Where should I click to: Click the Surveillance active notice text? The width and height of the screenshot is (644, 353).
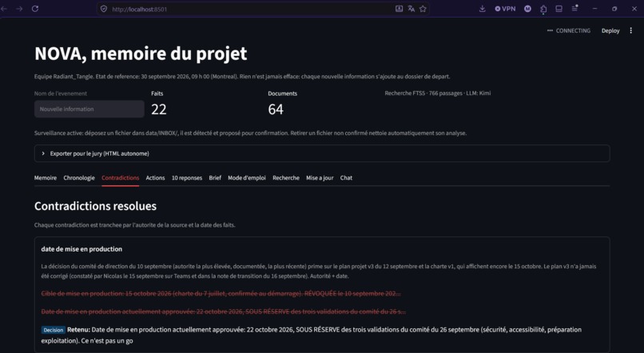[x=251, y=133]
